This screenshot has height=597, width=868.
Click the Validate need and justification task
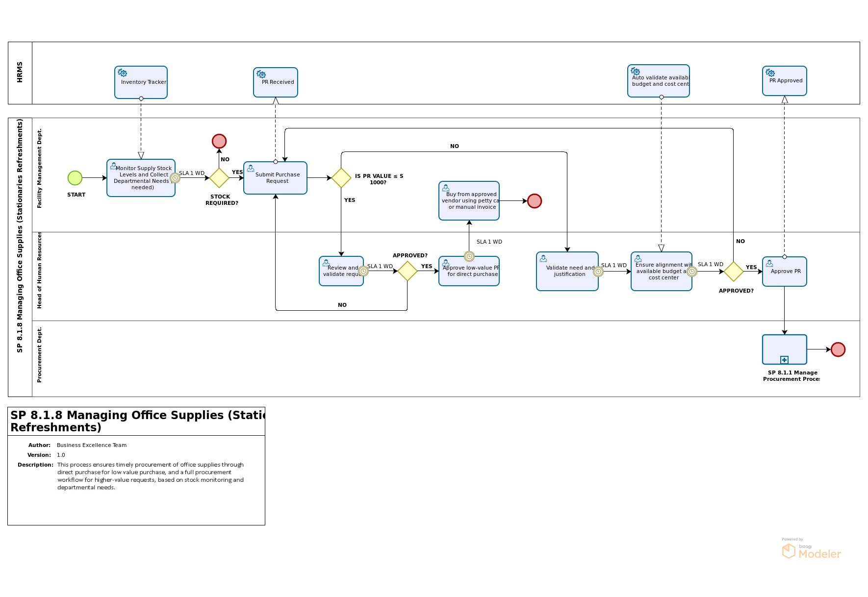[x=567, y=272]
